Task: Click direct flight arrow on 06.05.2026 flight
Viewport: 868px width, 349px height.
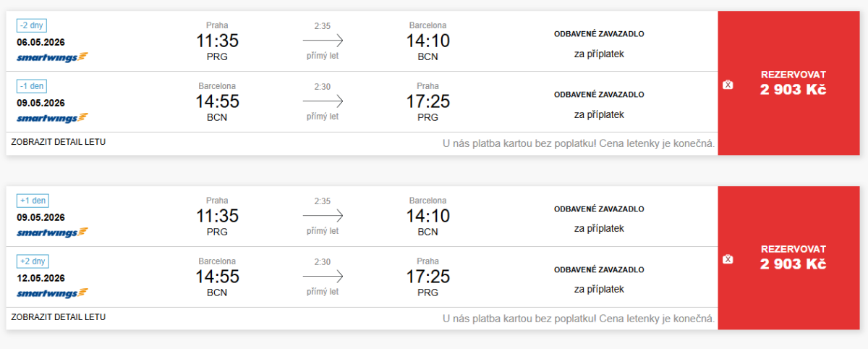Action: [323, 41]
